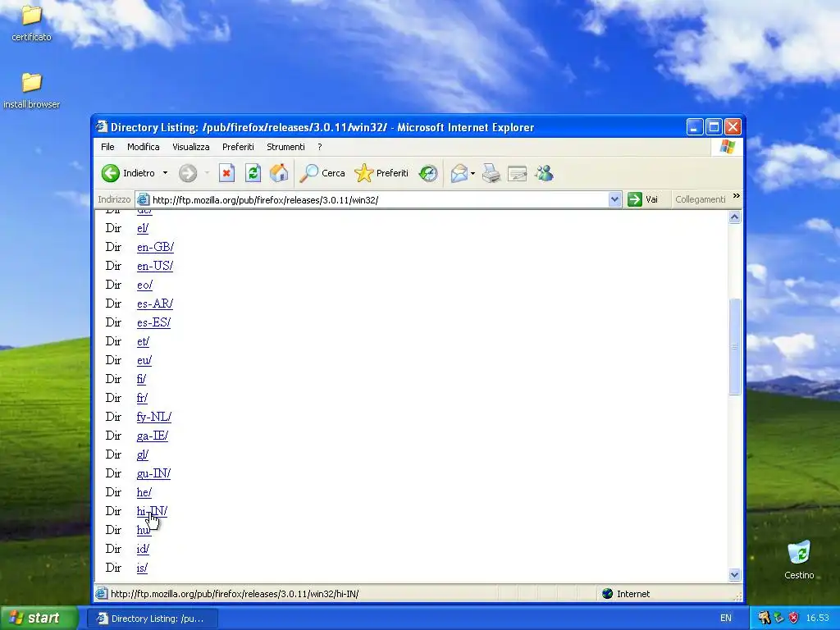This screenshot has height=630, width=840.
Task: Open the id/ directory link
Action: tap(143, 549)
